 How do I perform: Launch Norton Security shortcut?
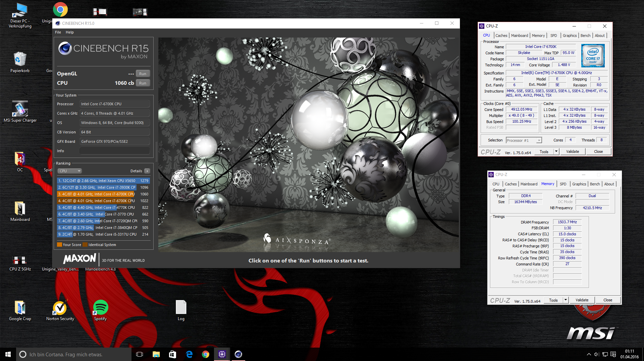coord(60,310)
